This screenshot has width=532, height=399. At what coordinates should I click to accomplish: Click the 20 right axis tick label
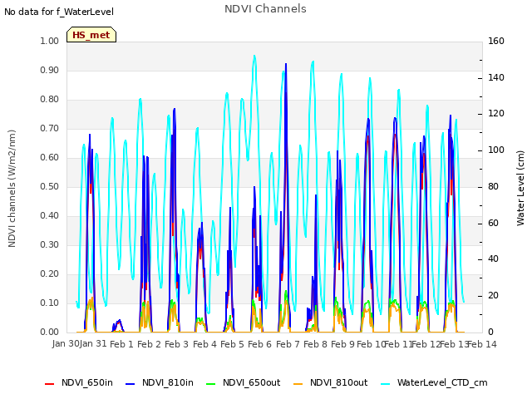493,296
